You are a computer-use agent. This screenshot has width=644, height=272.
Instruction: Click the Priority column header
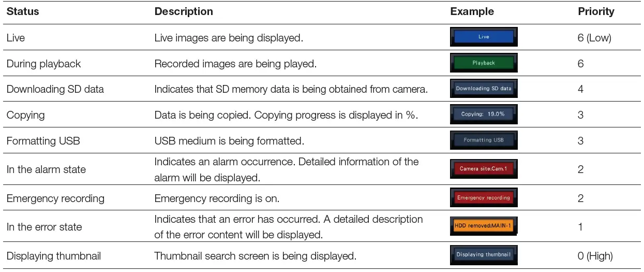(596, 11)
